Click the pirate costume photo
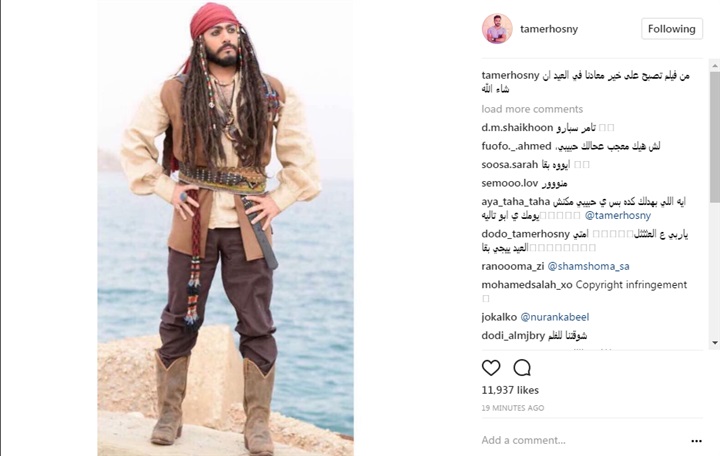Screen dimensions: 720x456 click(225, 228)
